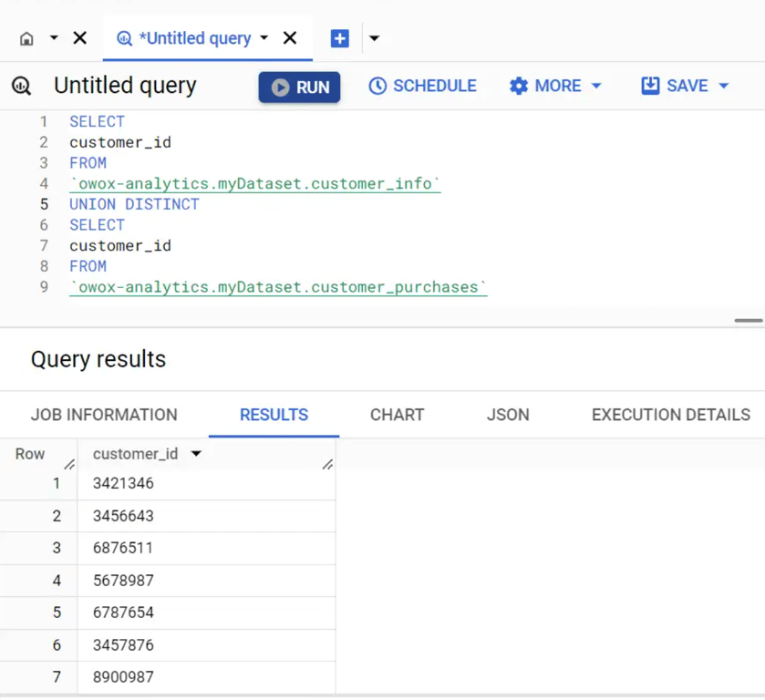Switch to the JOB INFORMATION tab
Screen dimensions: 765x700
tap(104, 415)
